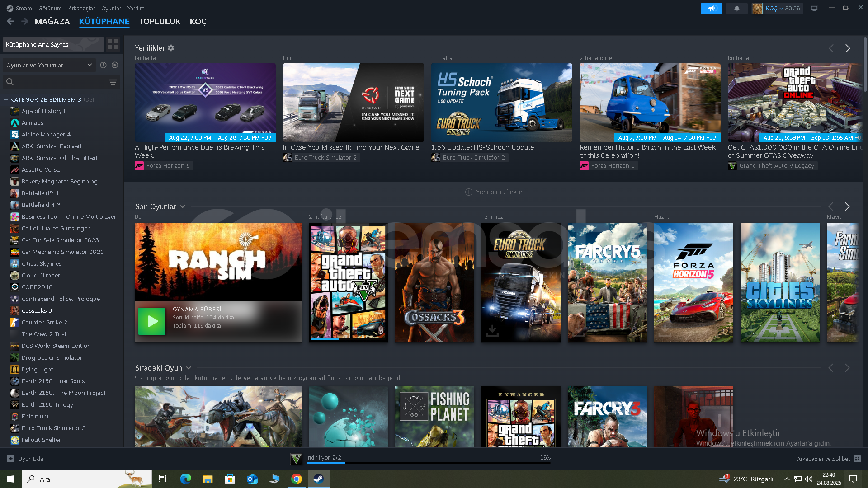This screenshot has height=488, width=868.
Task: Open Microsoft Edge from the taskbar
Action: click(x=186, y=479)
